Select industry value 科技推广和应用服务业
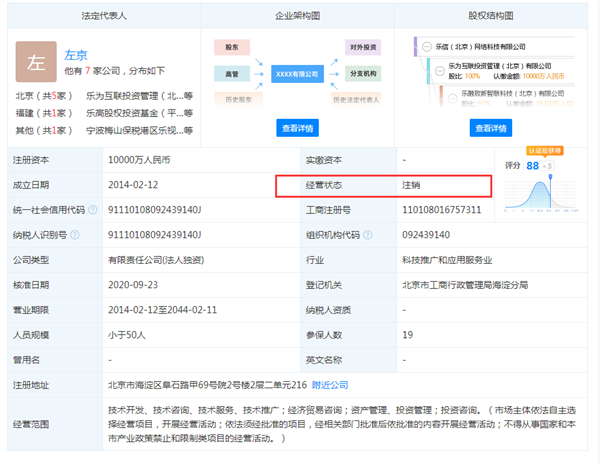 tap(447, 260)
